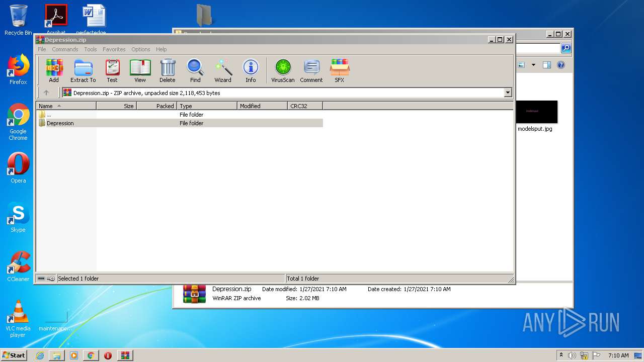Open the View file tool
The height and width of the screenshot is (362, 644).
pyautogui.click(x=140, y=70)
